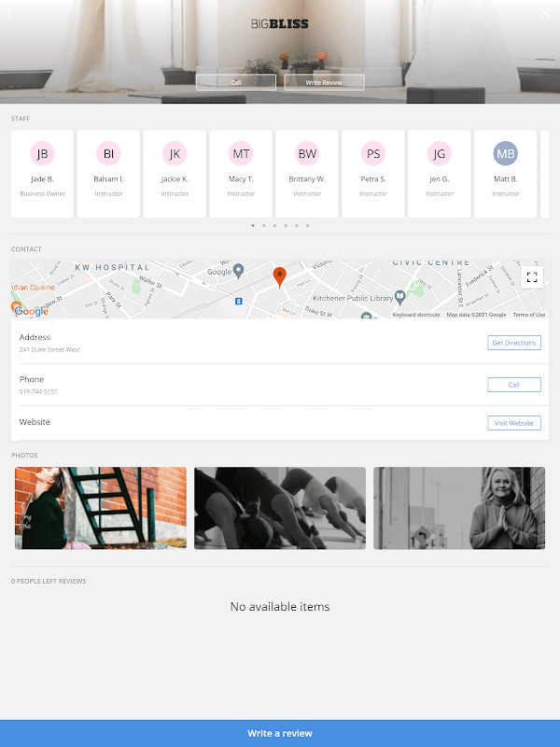Open Keyboard shortcuts on the map
This screenshot has height=747, width=560.
click(416, 315)
